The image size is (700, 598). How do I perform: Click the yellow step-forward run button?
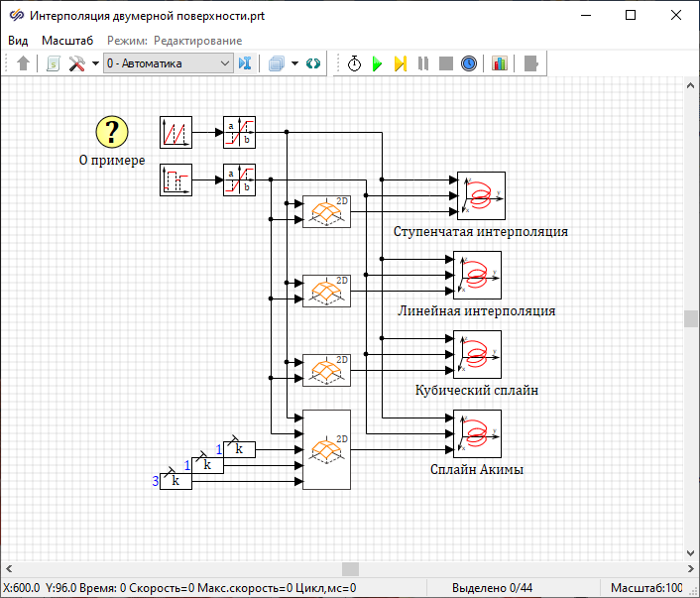tap(400, 63)
